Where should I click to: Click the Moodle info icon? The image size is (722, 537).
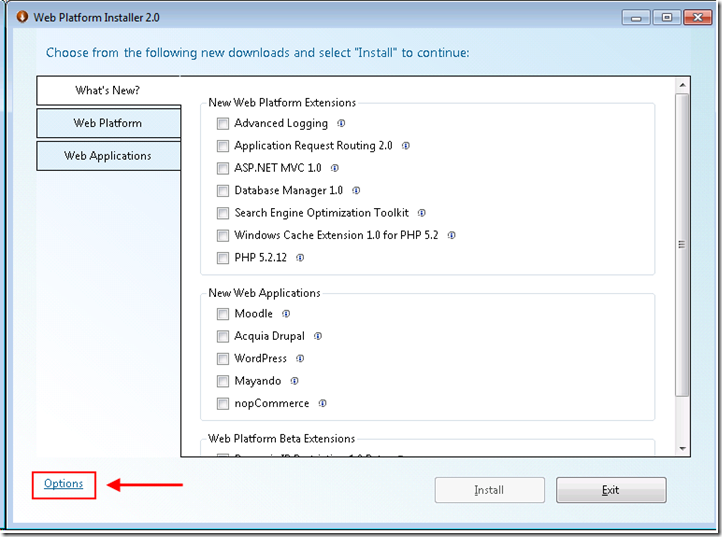(x=286, y=314)
